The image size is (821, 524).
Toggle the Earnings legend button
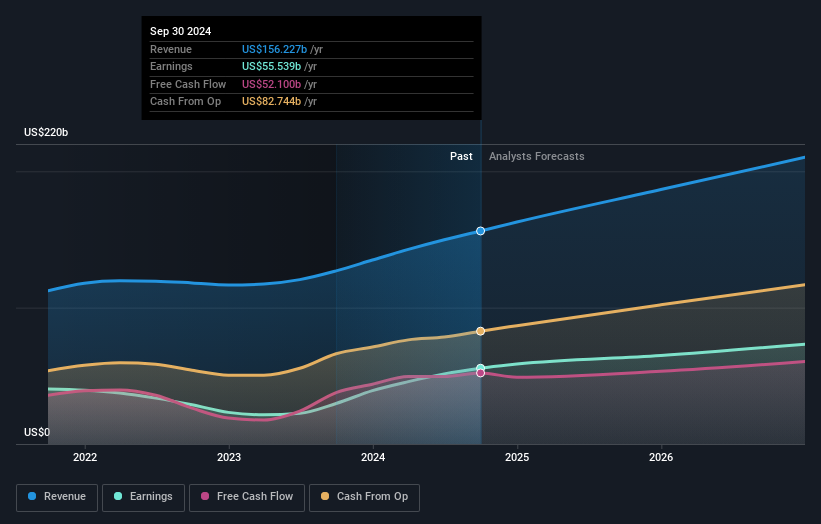coord(143,497)
